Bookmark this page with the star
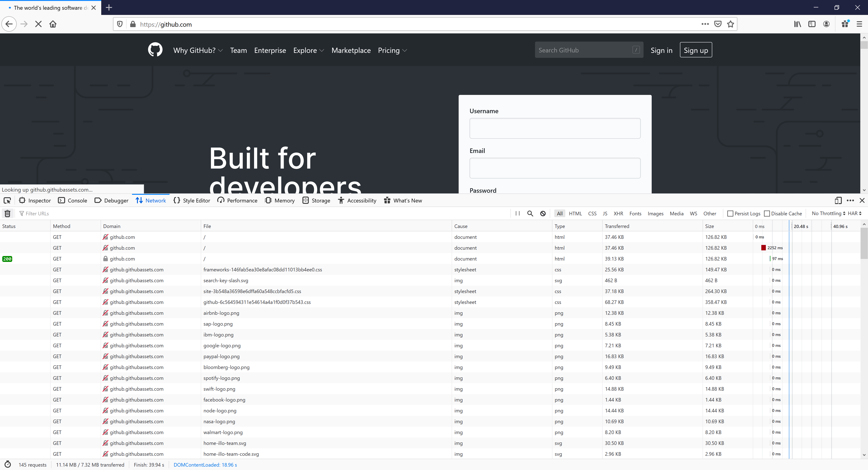Viewport: 868px width, 470px height. pos(730,24)
